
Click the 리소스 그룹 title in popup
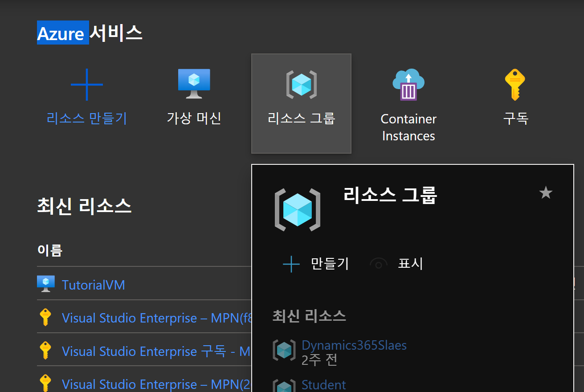coord(390,195)
